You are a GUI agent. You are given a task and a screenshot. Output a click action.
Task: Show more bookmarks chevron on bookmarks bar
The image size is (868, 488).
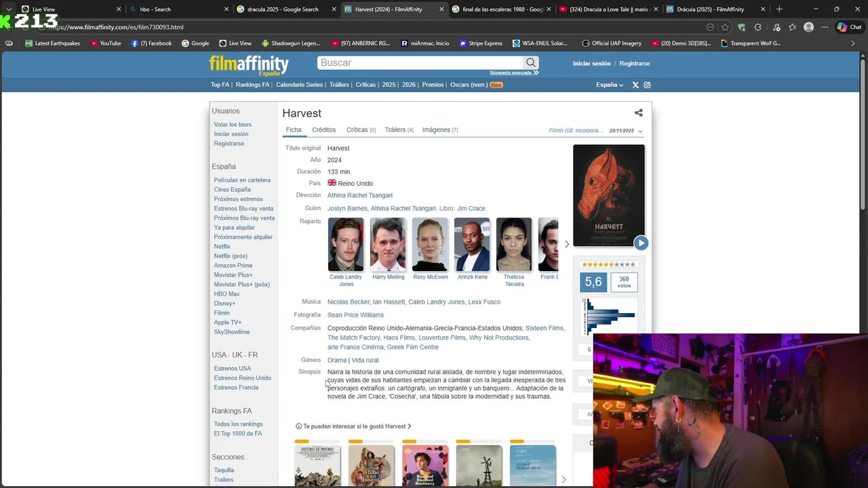pos(853,43)
